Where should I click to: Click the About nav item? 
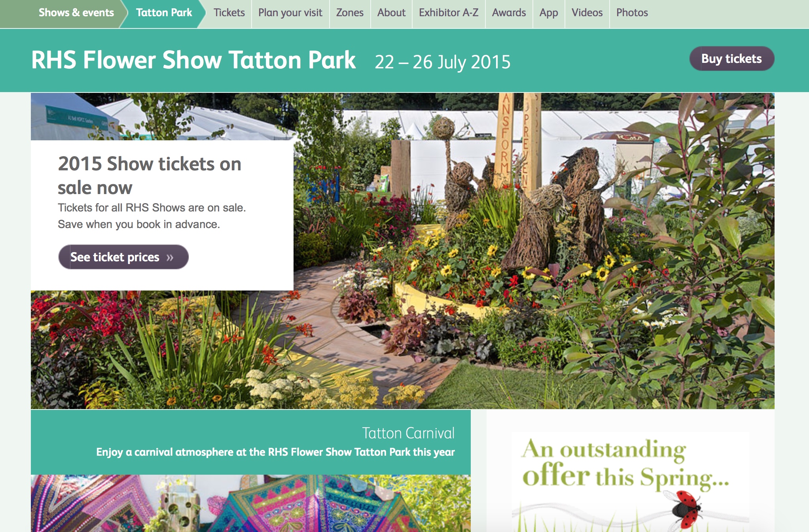[x=391, y=13]
